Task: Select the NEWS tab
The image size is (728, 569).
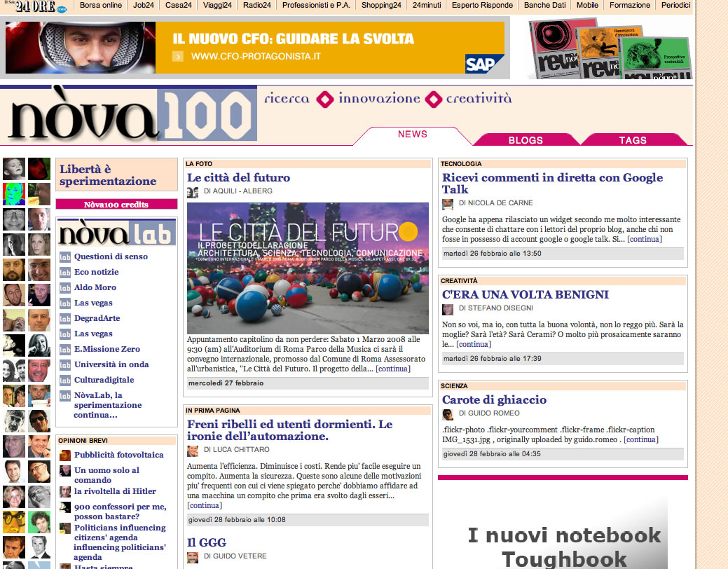Action: coord(413,135)
